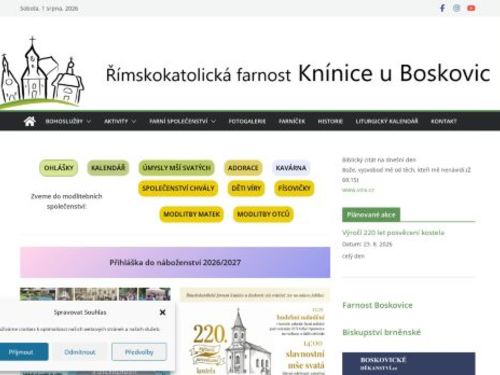Open the Facebook icon link

click(x=442, y=8)
